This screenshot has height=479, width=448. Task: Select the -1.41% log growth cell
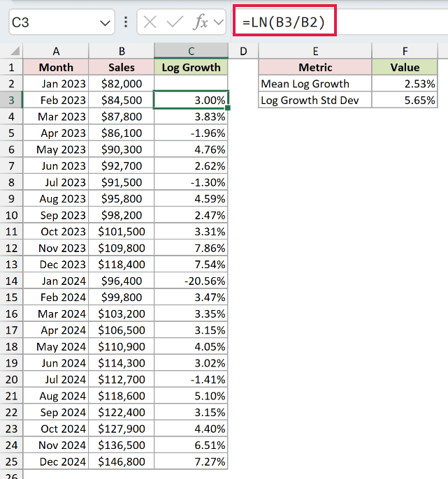point(191,379)
